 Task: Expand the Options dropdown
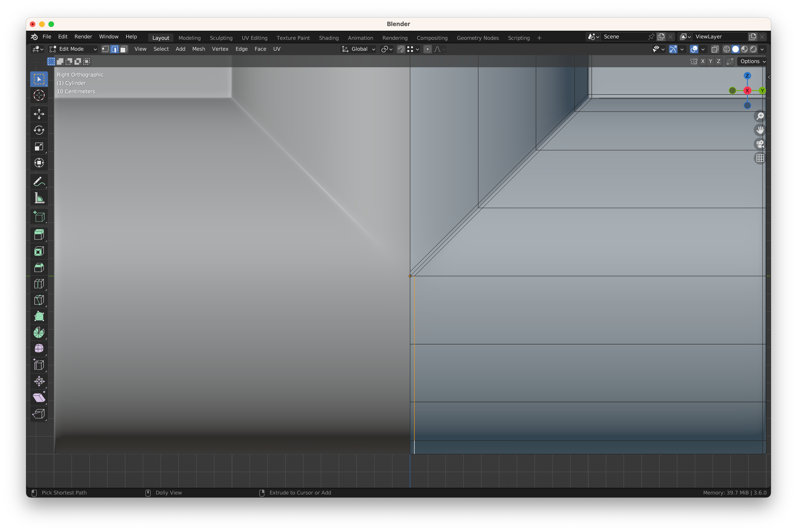click(x=753, y=61)
